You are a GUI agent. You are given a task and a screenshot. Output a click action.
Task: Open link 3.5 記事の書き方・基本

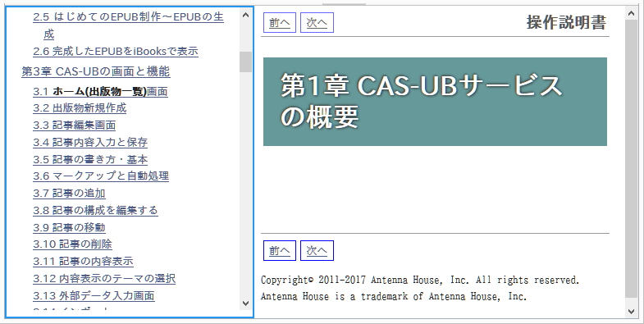pos(90,159)
